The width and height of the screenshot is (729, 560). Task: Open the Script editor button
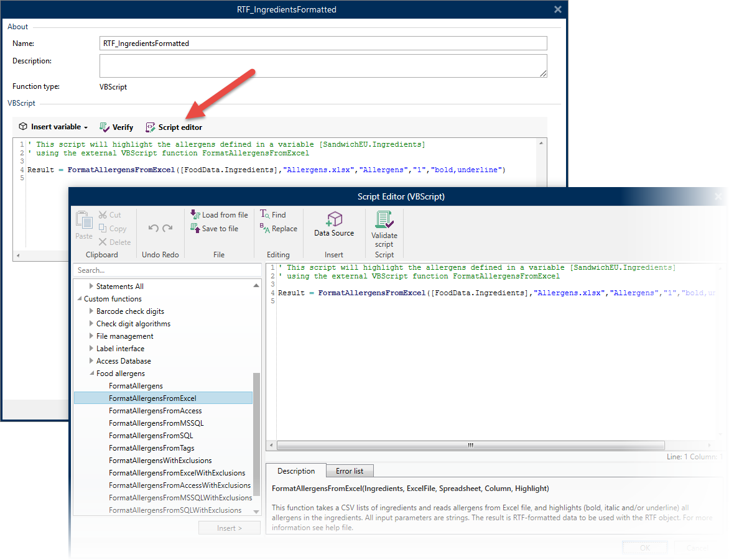coord(174,127)
